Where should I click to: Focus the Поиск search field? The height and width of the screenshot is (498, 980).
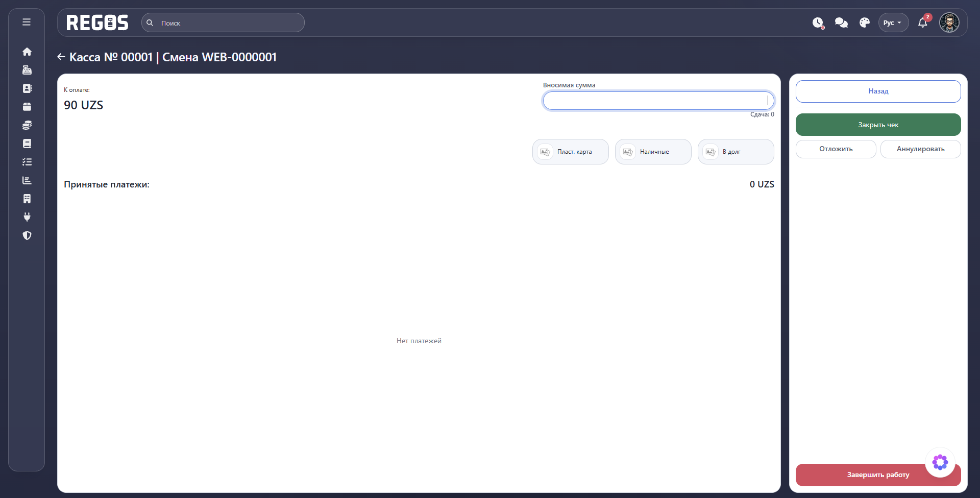223,22
